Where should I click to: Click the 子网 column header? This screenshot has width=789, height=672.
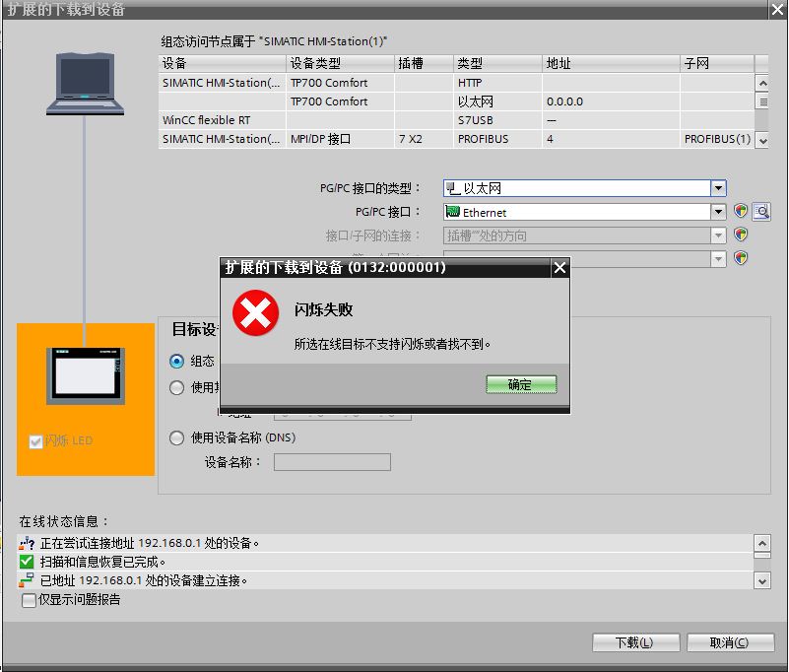[717, 63]
